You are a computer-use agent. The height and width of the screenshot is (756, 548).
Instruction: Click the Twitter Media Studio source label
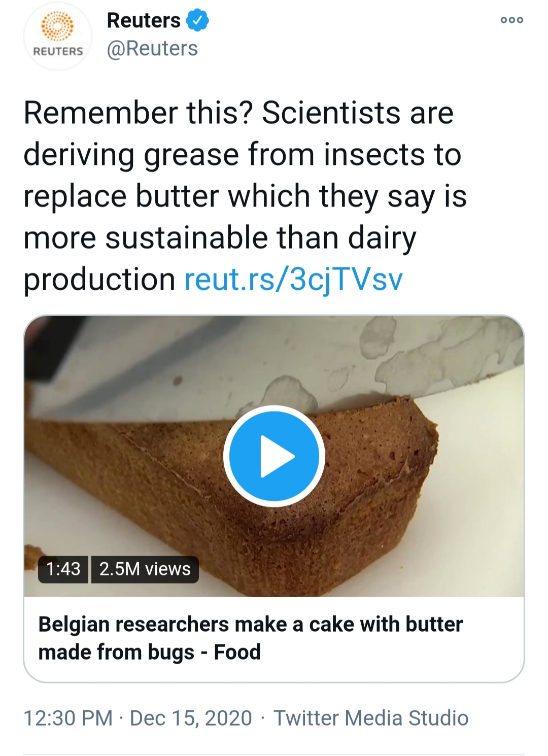(371, 718)
